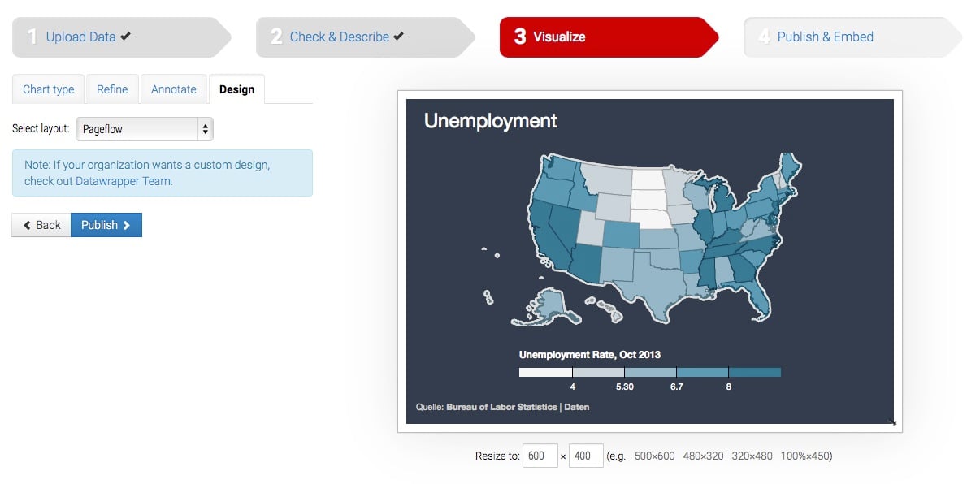Click the Back button arrow icon
The image size is (980, 484).
coord(27,225)
